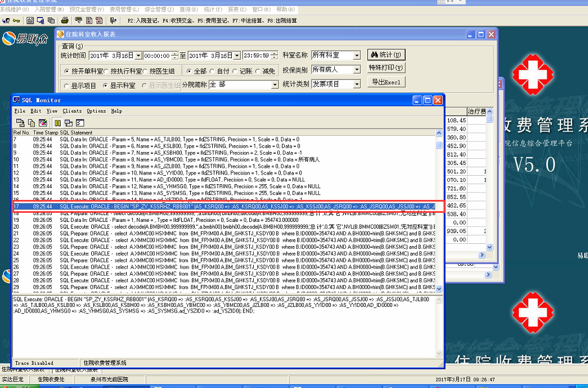588x388 pixels.
Task: Click report grid vertical scrollbar down arrow
Action: [x=490, y=247]
